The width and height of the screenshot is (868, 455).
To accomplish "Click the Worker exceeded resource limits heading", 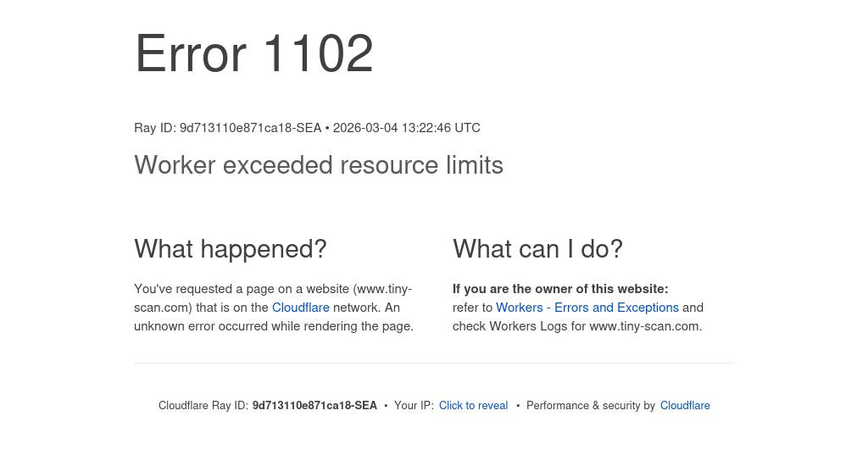I will click(319, 165).
